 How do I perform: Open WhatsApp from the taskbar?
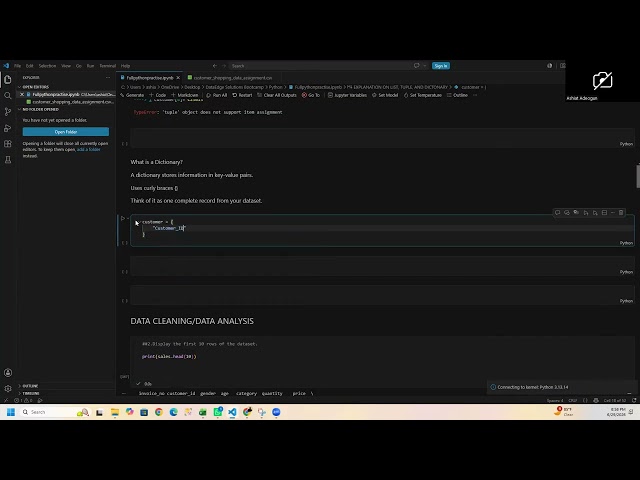tap(218, 412)
